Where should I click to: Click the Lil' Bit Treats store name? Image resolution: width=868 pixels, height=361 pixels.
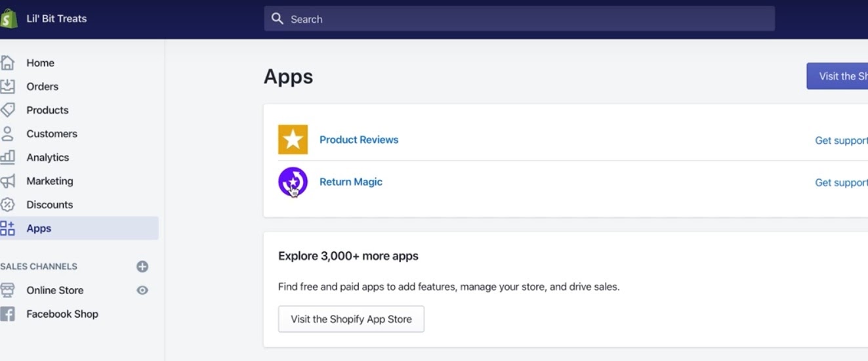coord(56,18)
